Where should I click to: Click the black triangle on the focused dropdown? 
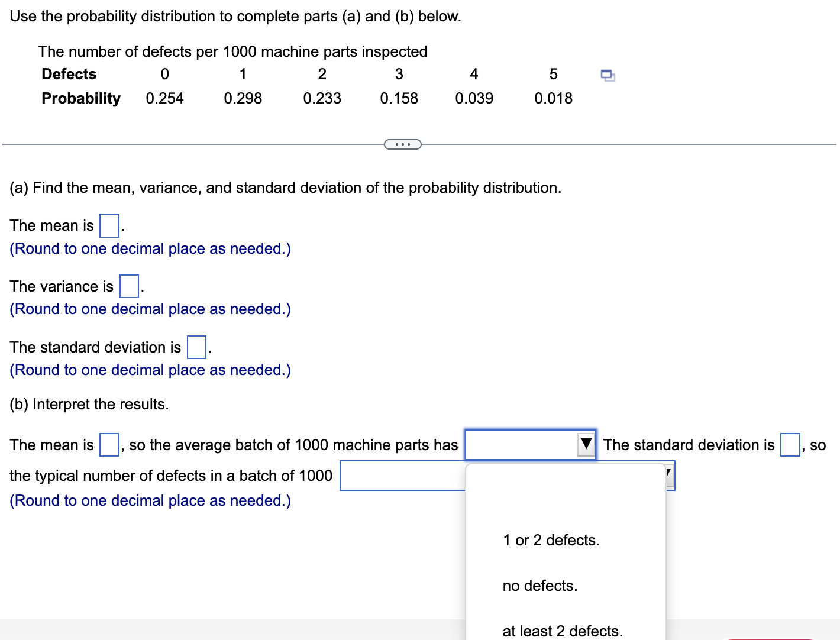point(586,445)
